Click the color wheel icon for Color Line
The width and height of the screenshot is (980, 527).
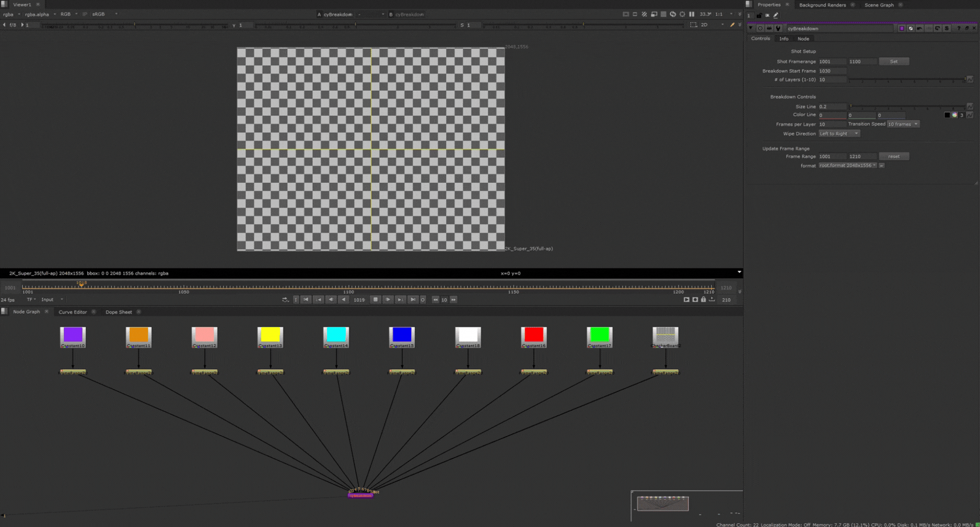[x=954, y=115]
